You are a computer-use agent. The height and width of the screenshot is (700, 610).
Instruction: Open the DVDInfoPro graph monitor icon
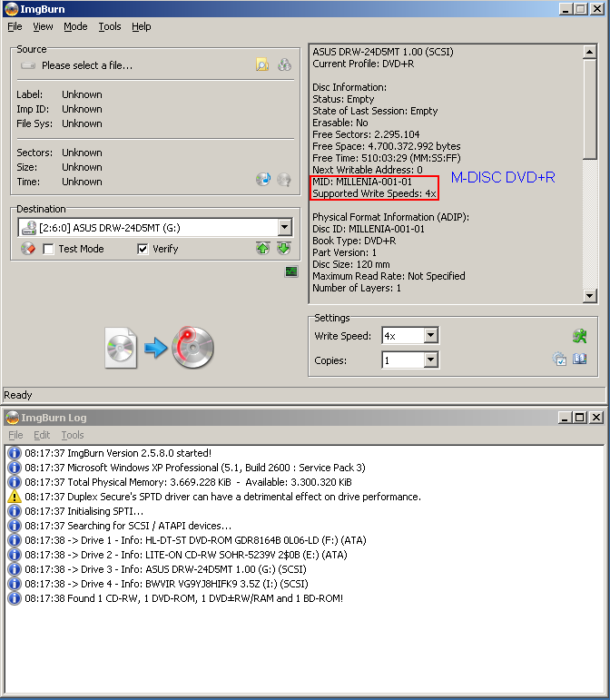pyautogui.click(x=291, y=271)
